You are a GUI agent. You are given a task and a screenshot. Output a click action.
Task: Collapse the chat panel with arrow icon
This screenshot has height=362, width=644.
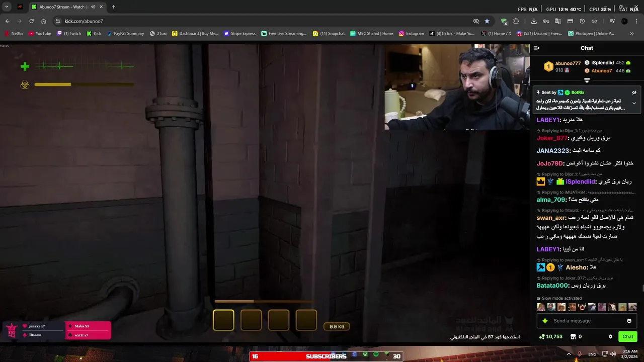pyautogui.click(x=536, y=48)
